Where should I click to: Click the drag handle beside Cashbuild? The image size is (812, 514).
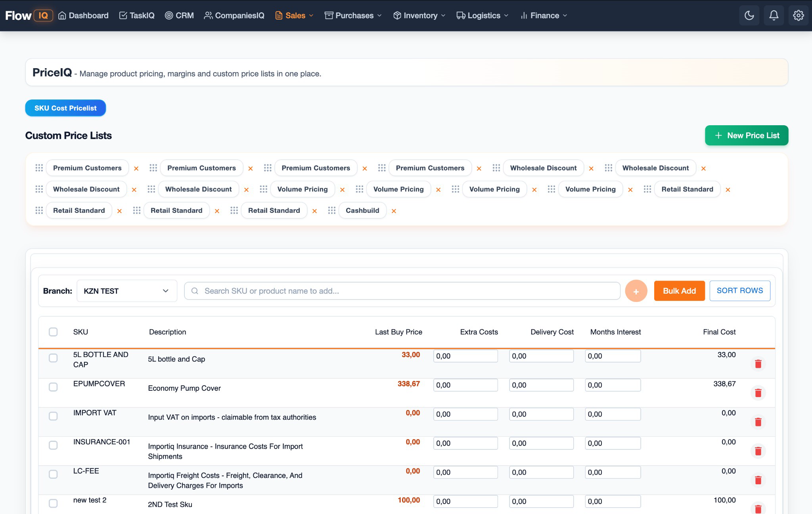[x=332, y=210]
